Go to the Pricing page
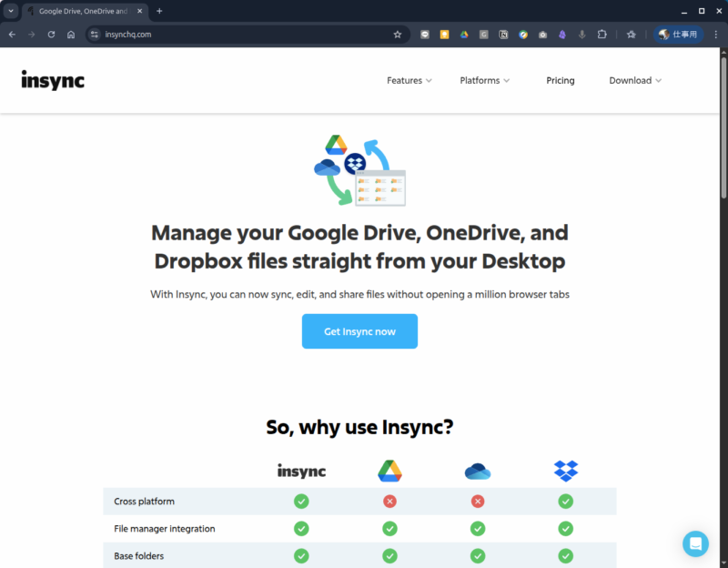The height and width of the screenshot is (568, 728). click(x=560, y=80)
